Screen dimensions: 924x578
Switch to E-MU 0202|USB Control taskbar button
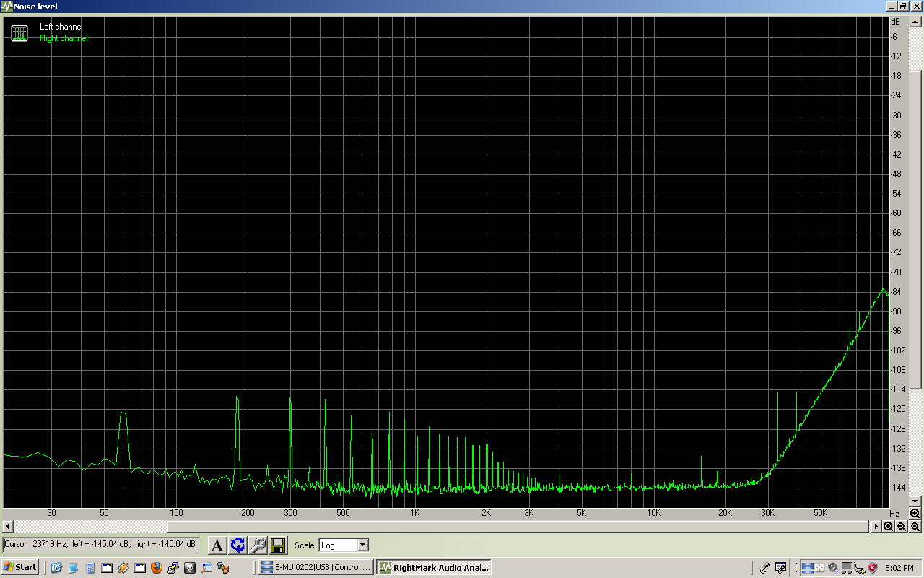(315, 567)
